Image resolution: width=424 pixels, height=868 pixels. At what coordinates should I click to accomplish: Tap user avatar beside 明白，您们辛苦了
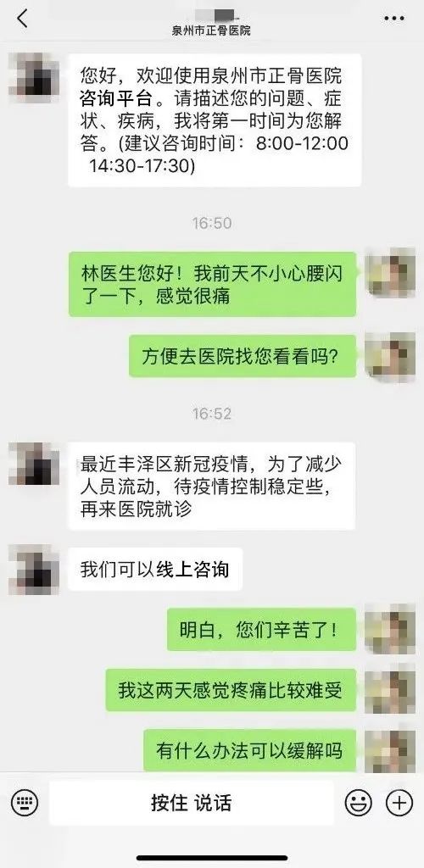pyautogui.click(x=390, y=630)
